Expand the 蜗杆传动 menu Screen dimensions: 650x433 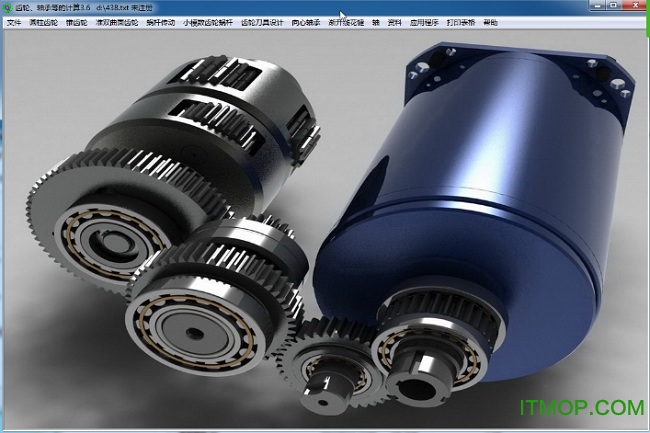(x=160, y=22)
